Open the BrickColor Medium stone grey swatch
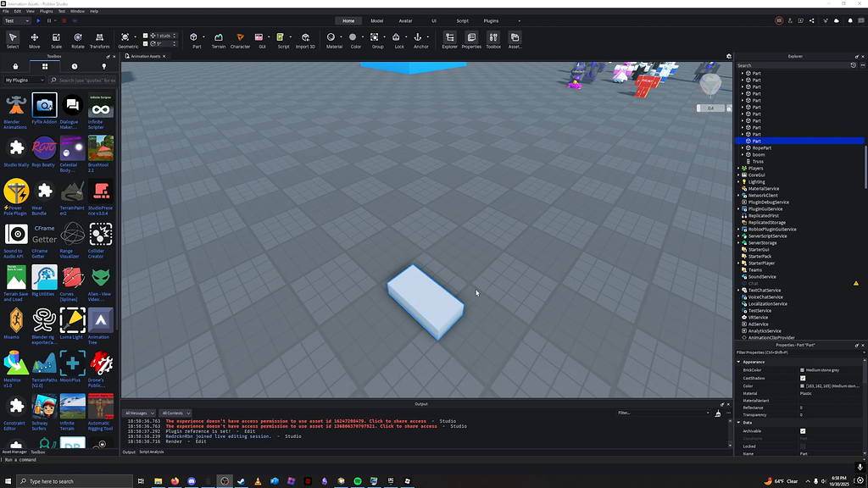Image resolution: width=868 pixels, height=488 pixels. pyautogui.click(x=802, y=370)
